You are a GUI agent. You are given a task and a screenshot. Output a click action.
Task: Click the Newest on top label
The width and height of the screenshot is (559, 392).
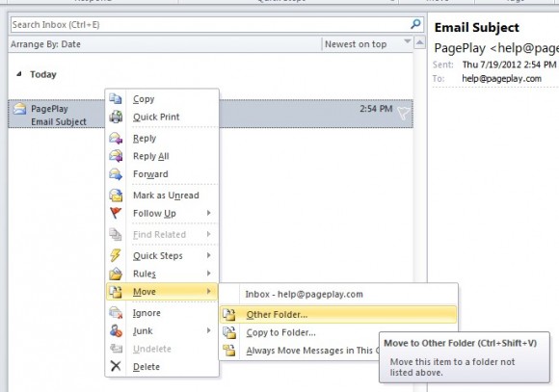coord(356,44)
